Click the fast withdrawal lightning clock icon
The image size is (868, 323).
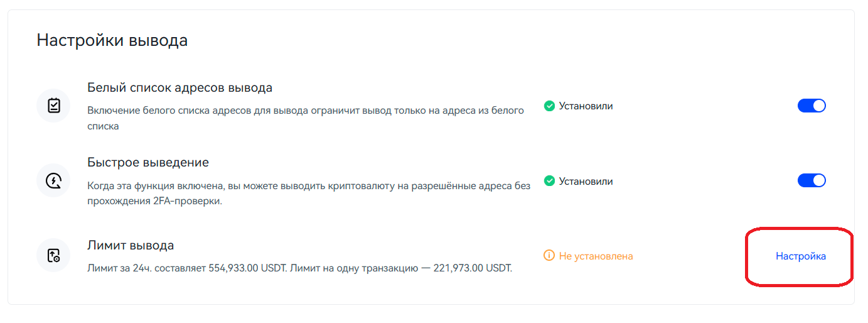[53, 181]
